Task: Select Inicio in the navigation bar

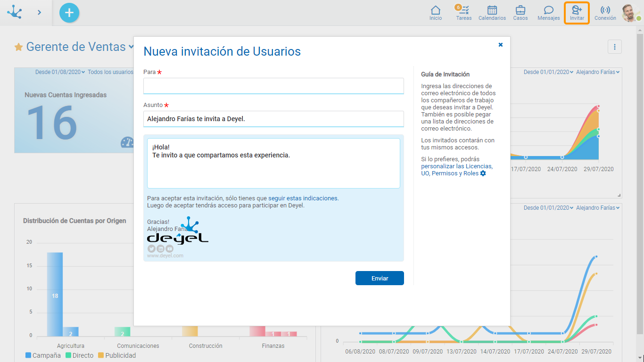Action: [x=435, y=13]
